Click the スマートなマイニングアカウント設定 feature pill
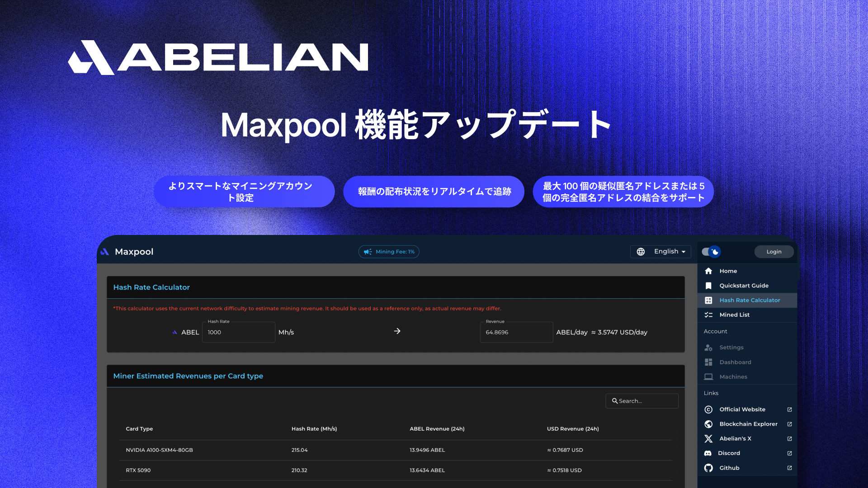The image size is (868, 488). (x=244, y=192)
